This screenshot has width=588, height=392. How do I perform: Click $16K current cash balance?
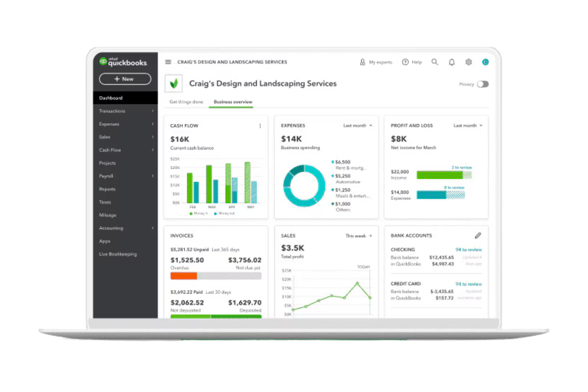pos(180,139)
